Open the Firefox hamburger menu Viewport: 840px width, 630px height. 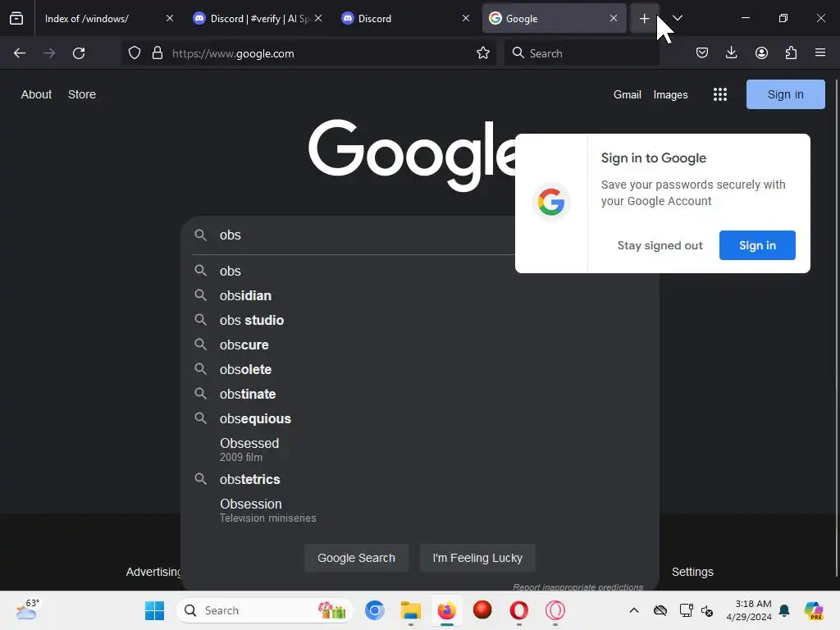(820, 52)
